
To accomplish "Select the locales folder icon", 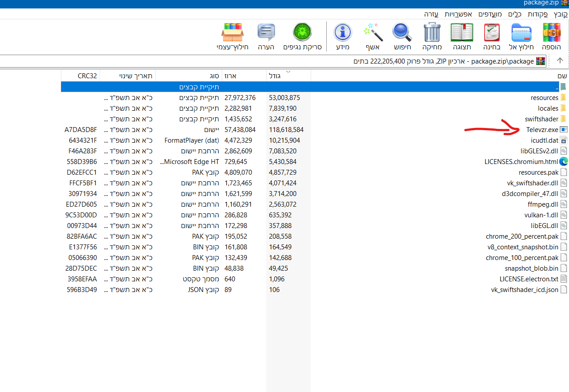I will (x=563, y=108).
